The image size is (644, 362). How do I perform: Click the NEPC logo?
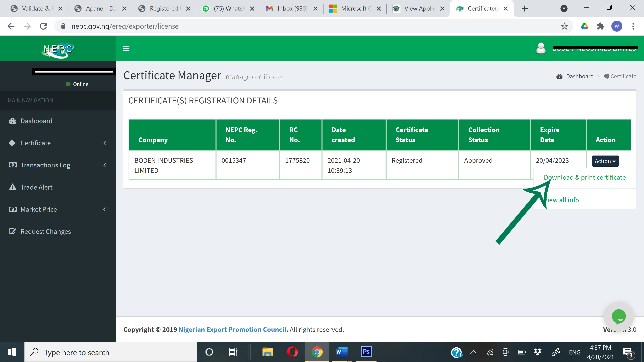(58, 49)
